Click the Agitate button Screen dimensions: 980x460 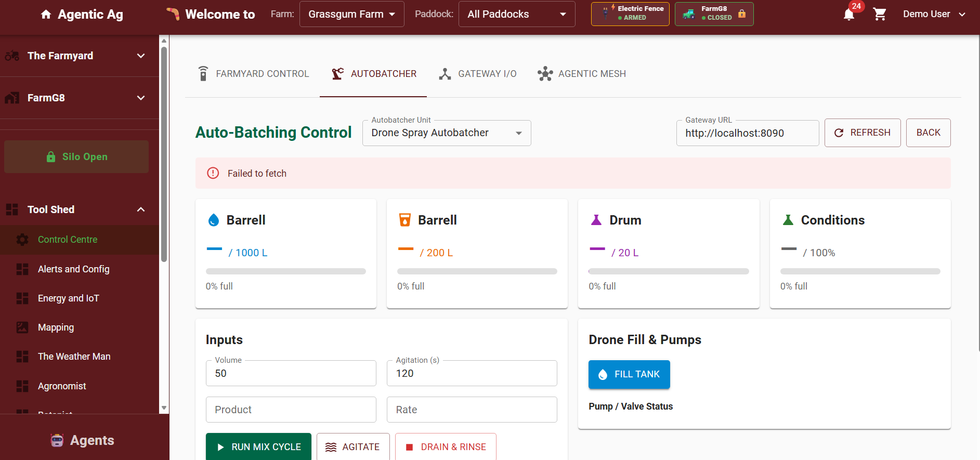pos(353,446)
